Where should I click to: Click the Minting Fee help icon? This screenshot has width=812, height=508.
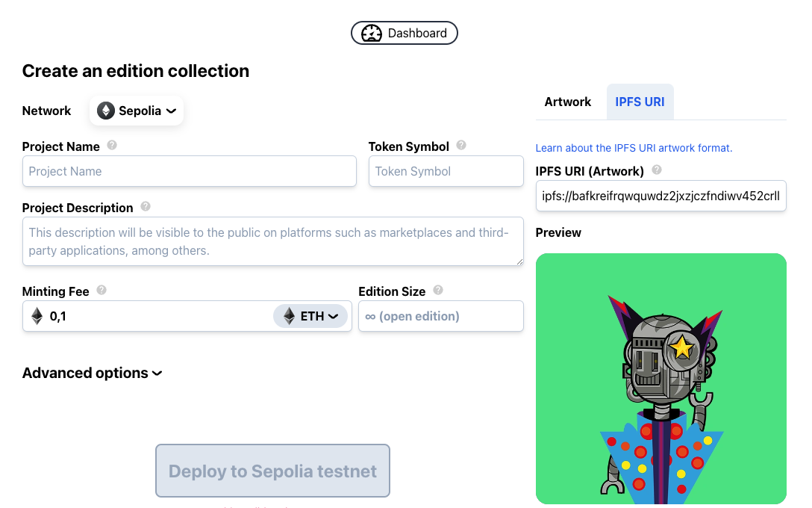101,290
